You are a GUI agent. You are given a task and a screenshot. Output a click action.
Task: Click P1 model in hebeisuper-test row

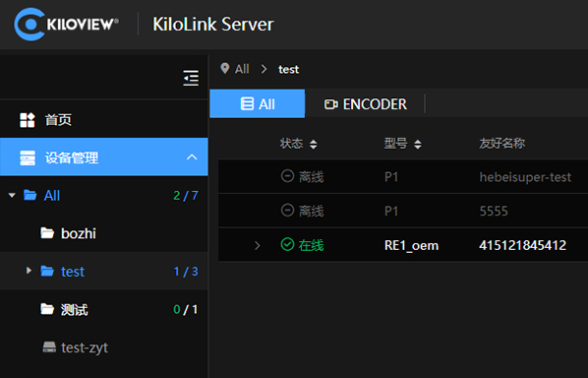click(391, 177)
